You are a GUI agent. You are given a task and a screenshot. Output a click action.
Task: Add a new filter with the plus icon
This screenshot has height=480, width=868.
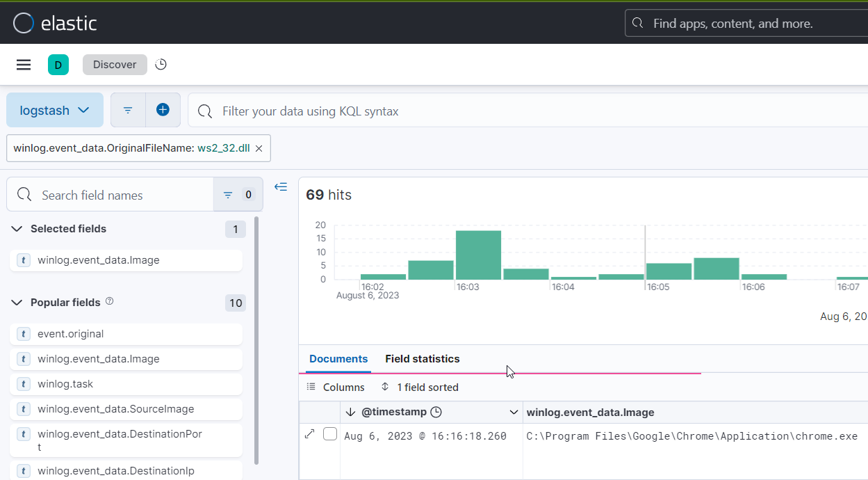(x=163, y=109)
